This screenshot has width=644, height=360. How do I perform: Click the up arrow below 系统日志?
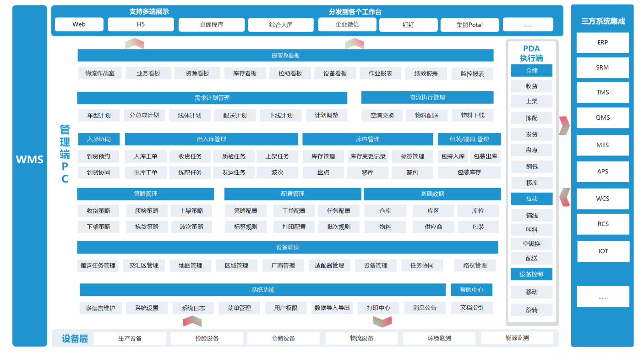point(192,321)
